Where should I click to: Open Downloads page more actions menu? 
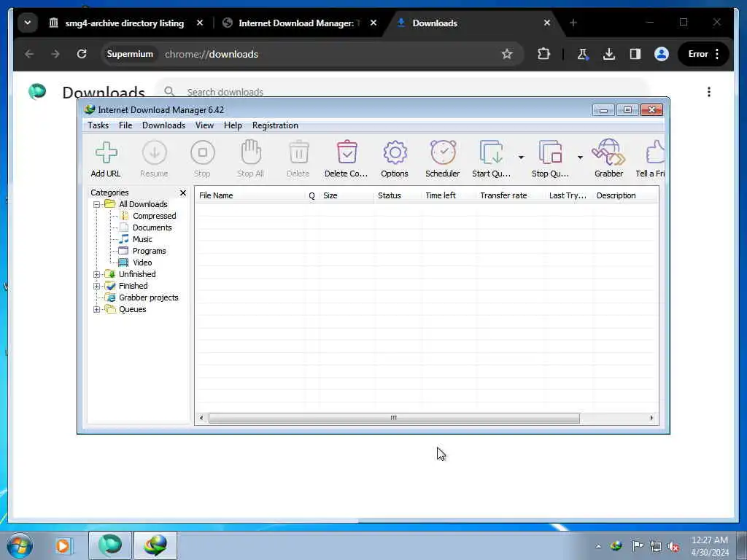tap(709, 92)
